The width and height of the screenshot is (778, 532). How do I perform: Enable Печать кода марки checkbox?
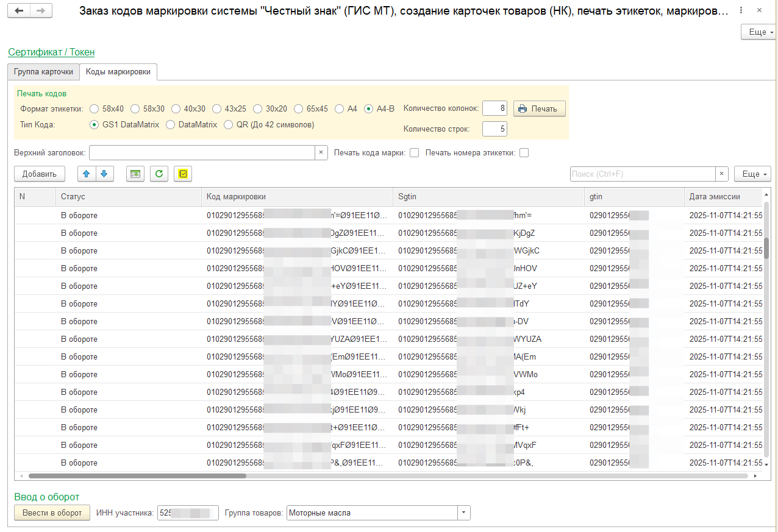(x=415, y=153)
